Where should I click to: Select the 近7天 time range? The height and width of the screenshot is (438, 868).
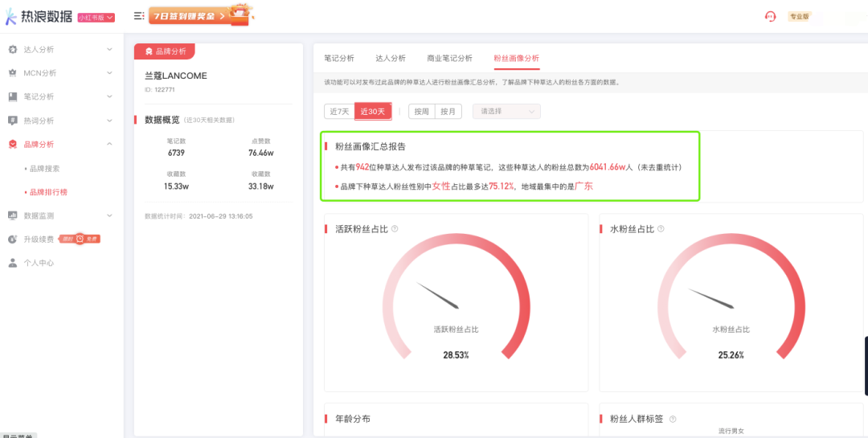339,111
